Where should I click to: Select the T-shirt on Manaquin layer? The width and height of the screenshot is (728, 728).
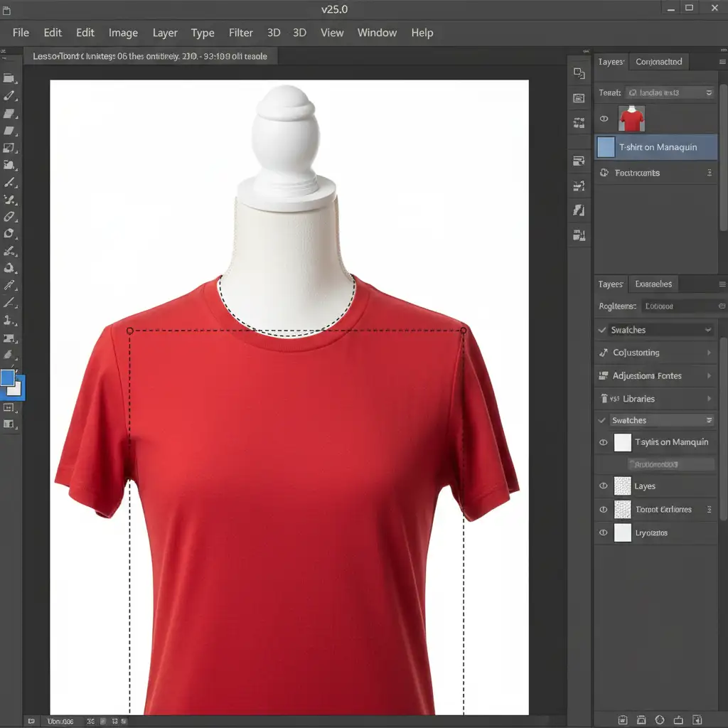coord(657,147)
